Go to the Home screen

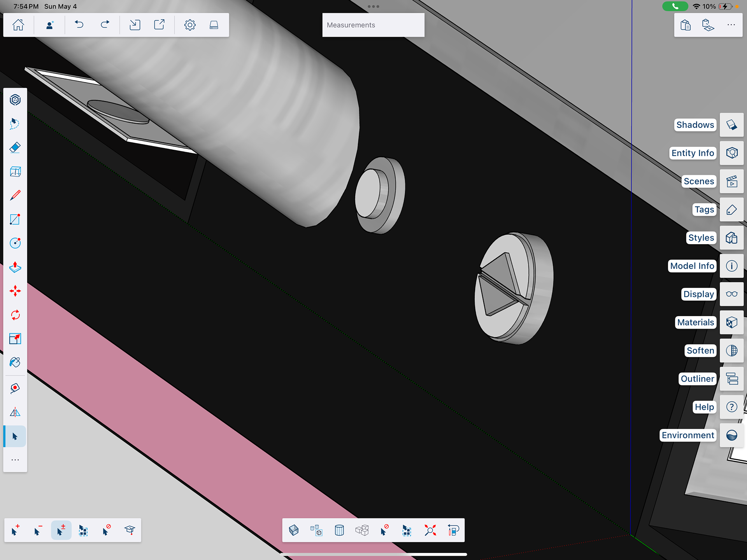pyautogui.click(x=18, y=25)
